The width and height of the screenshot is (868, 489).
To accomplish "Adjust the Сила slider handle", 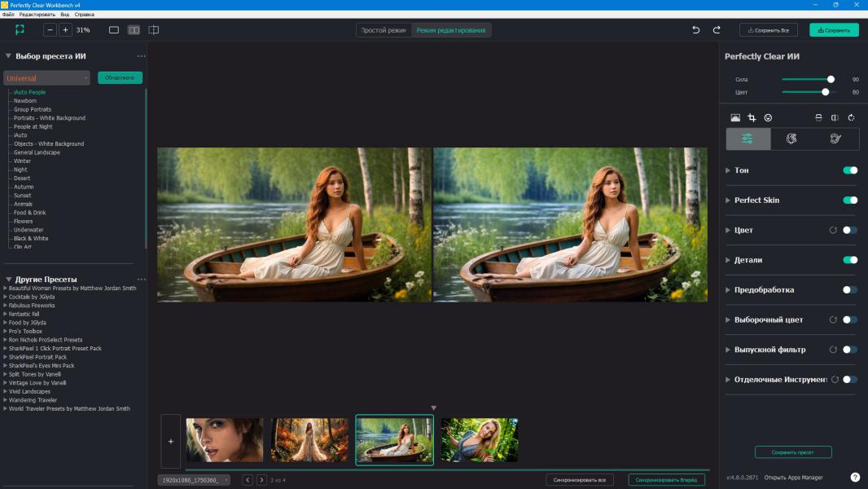I will click(x=831, y=79).
